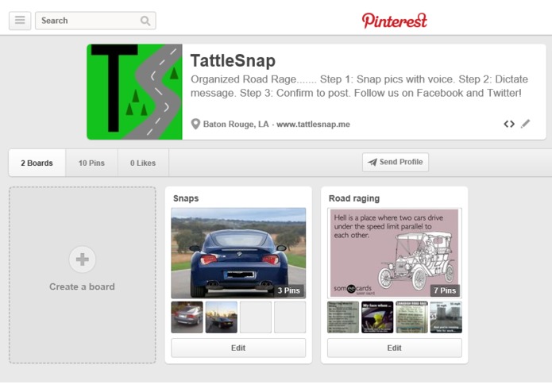Viewport: 552px width, 392px height.
Task: Focus the Search input field
Action: [95, 21]
